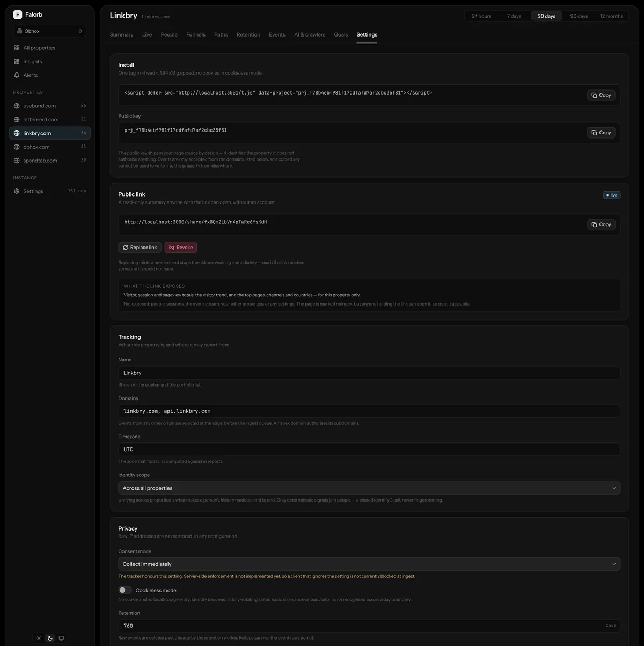Click the Alerts bell icon
644x646 pixels.
(x=17, y=75)
